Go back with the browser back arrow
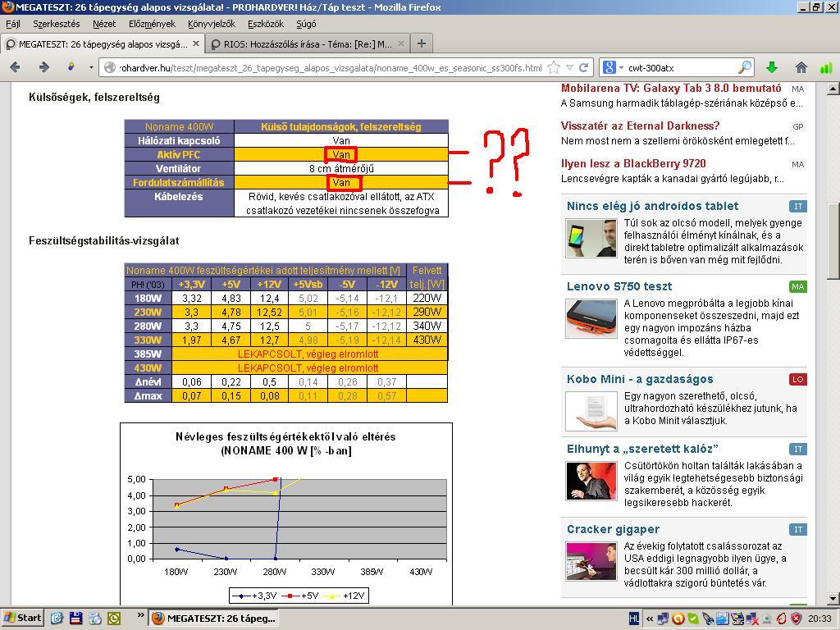The image size is (840, 630). point(15,67)
